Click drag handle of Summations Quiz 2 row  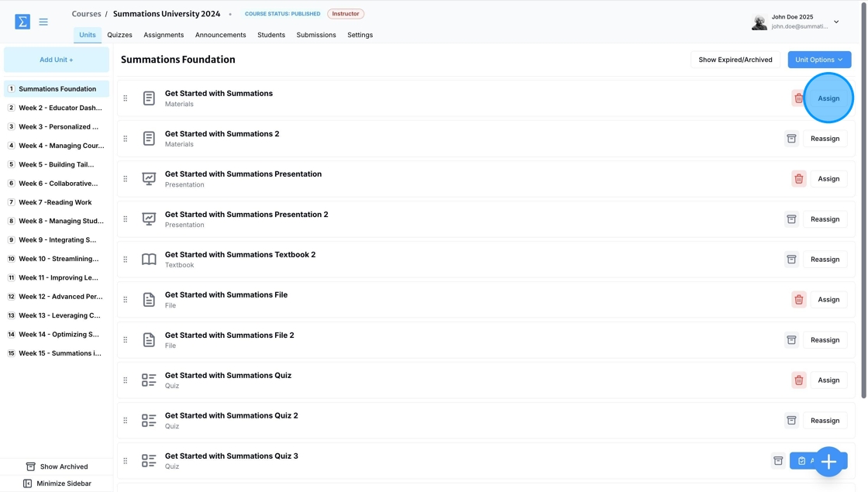[x=125, y=421]
